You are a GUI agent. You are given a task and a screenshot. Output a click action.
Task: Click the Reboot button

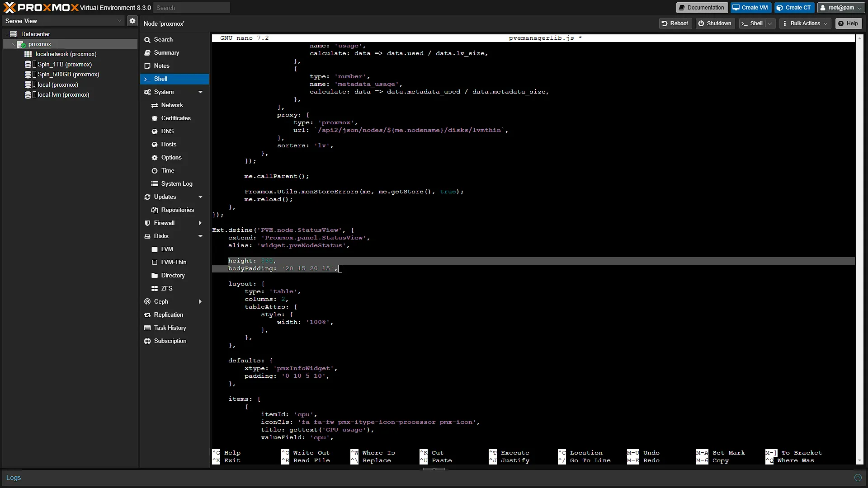point(675,23)
